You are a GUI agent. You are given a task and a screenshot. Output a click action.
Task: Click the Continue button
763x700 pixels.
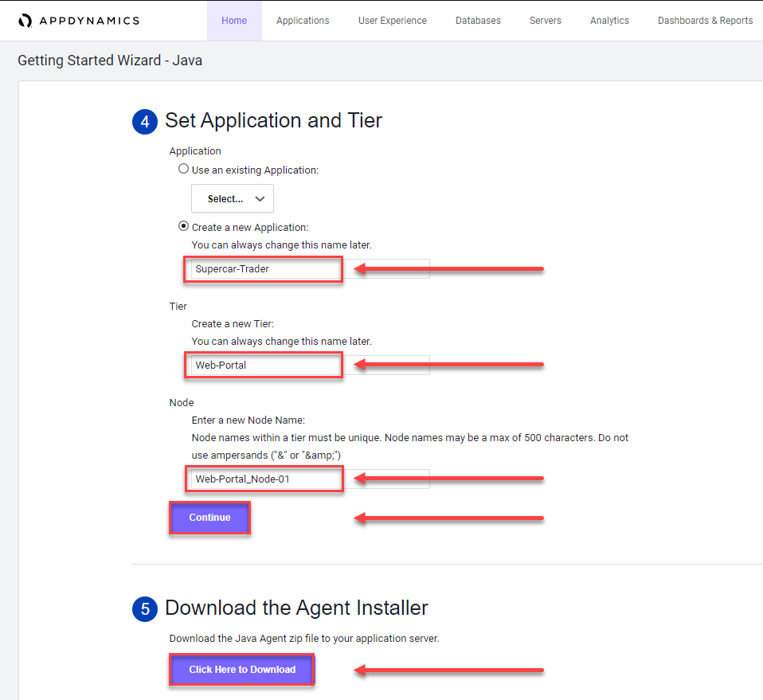(x=209, y=518)
